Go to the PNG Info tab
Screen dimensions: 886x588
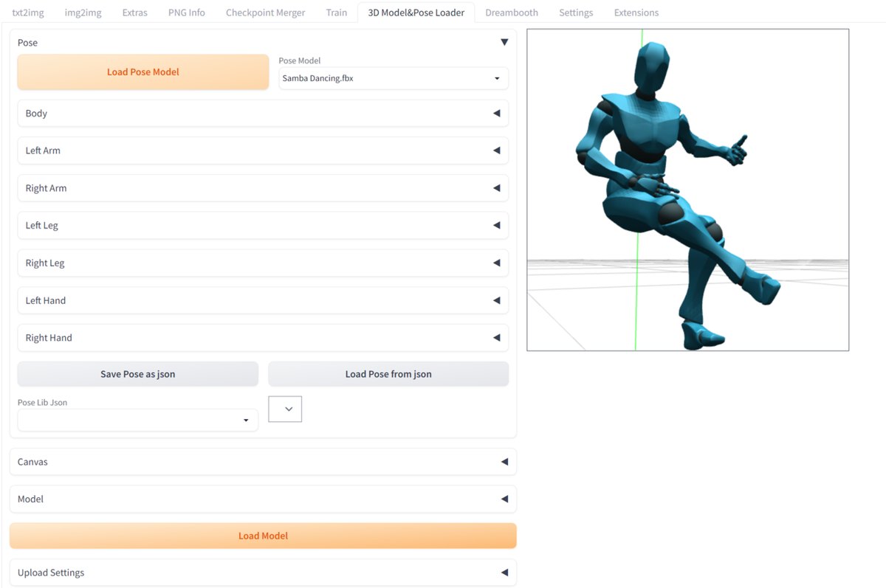point(186,13)
